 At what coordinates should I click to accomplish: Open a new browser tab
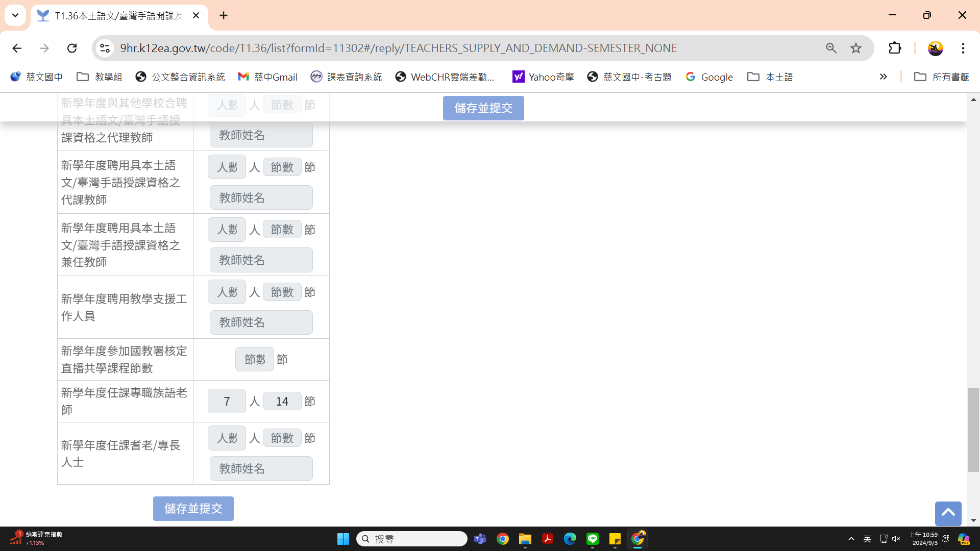224,15
